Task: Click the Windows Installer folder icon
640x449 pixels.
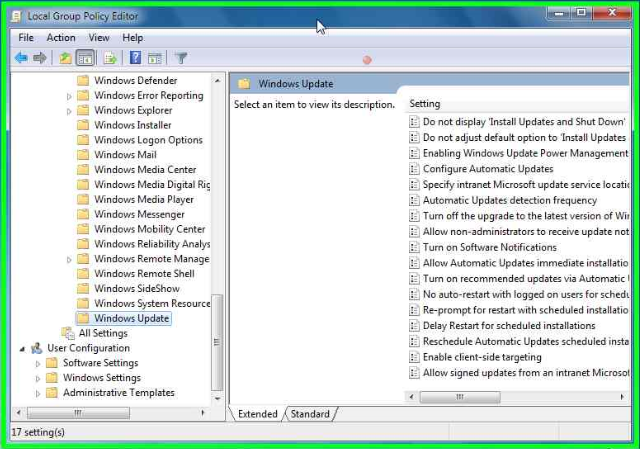Action: point(83,125)
